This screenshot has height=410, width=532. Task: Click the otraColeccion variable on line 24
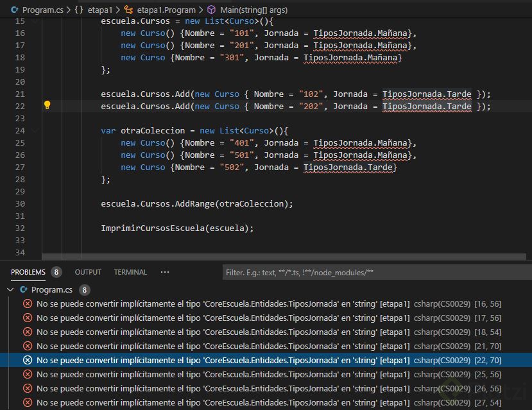coord(153,130)
